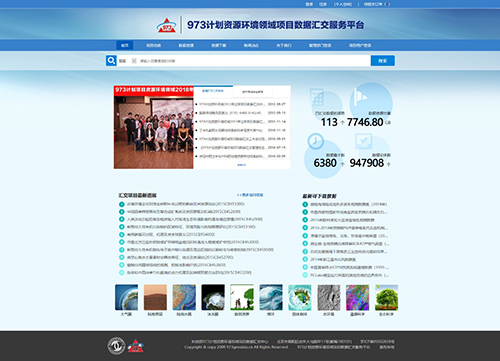Click the group photo banner with 2018 title
Image resolution: width=500 pixels, height=361 pixels.
click(154, 127)
